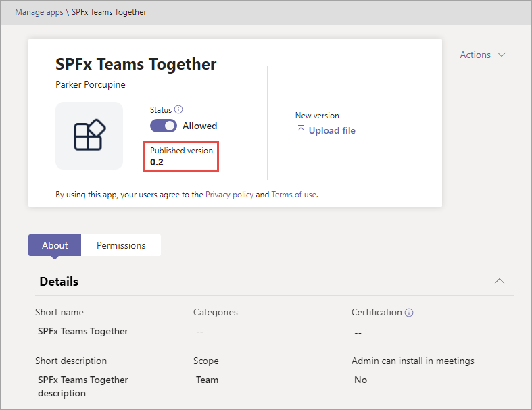The image size is (532, 410).
Task: Click the Published version label
Action: [182, 150]
